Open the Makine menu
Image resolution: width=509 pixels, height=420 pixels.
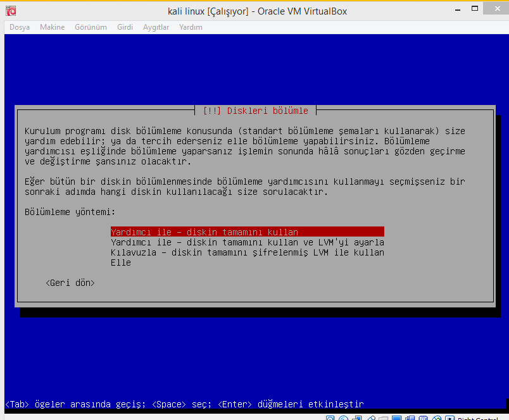pyautogui.click(x=52, y=27)
